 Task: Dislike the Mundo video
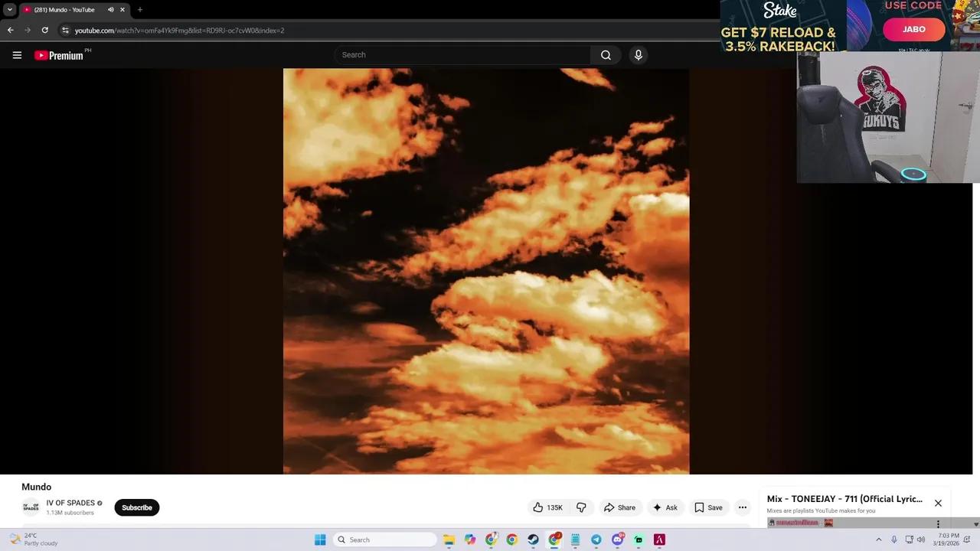point(581,507)
